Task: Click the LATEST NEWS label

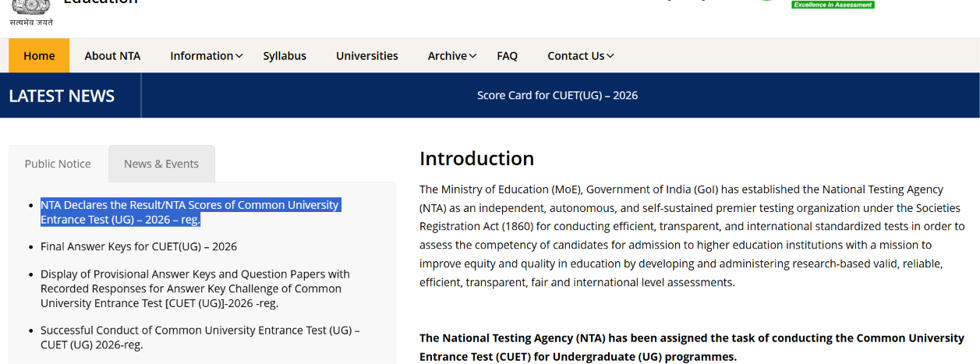Action: click(x=62, y=96)
